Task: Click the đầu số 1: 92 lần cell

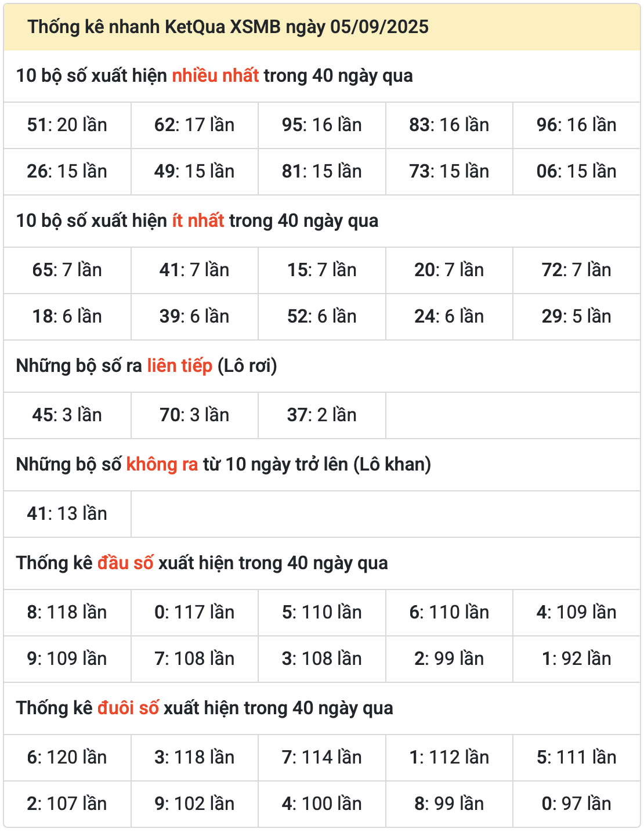Action: (x=576, y=659)
